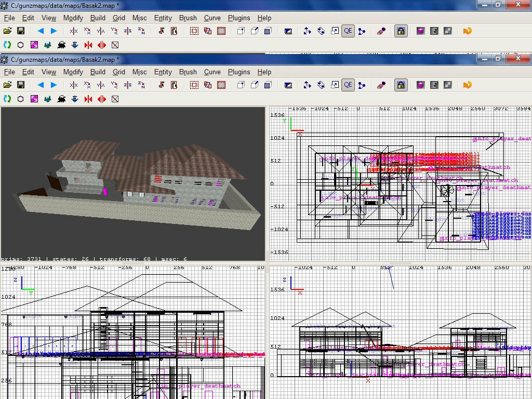Image resolution: width=532 pixels, height=399 pixels.
Task: Click the blue left arrow in lower toolbar
Action: [x=41, y=85]
